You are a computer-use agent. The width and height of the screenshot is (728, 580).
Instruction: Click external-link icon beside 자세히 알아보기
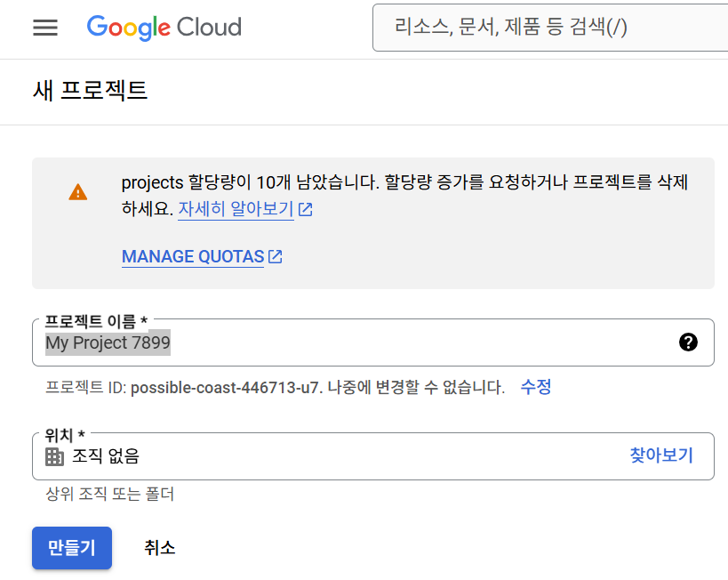click(x=306, y=210)
